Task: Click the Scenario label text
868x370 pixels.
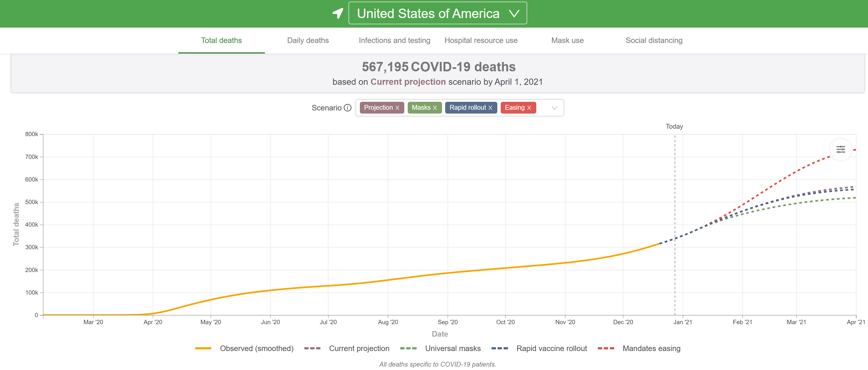Action: pyautogui.click(x=326, y=108)
